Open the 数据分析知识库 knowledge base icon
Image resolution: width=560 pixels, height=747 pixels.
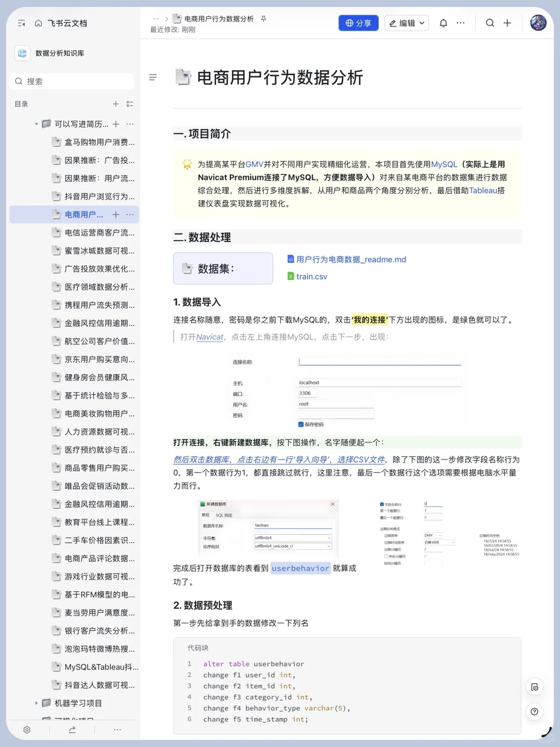pyautogui.click(x=22, y=53)
